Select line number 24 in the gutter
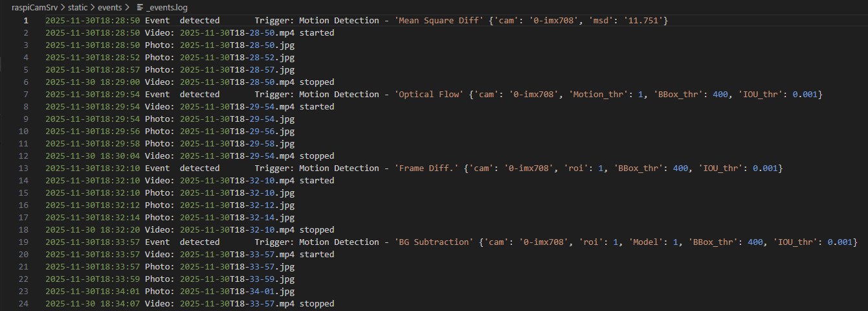868x311 pixels. [x=25, y=304]
